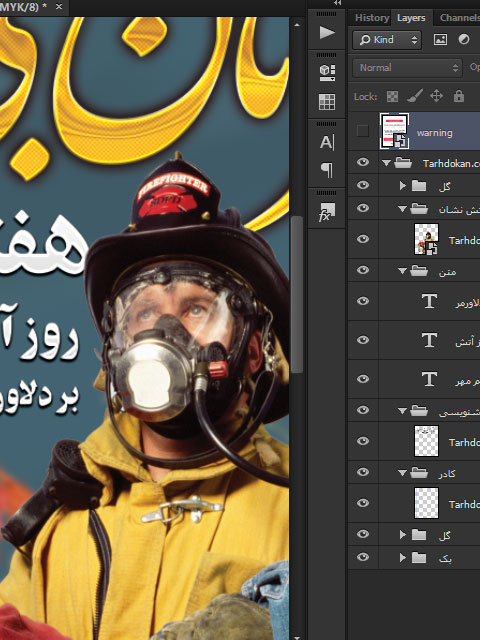Click the scroll up arrow of canvas
The height and width of the screenshot is (640, 480).
297,25
